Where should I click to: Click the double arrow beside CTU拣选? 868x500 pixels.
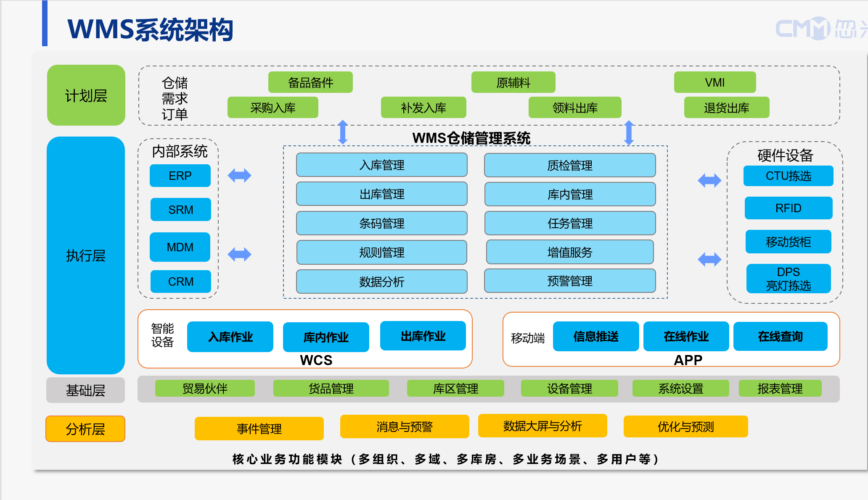pos(709,181)
